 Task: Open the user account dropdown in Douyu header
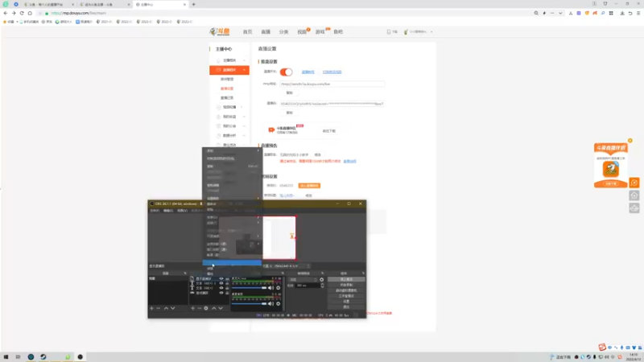(x=418, y=31)
